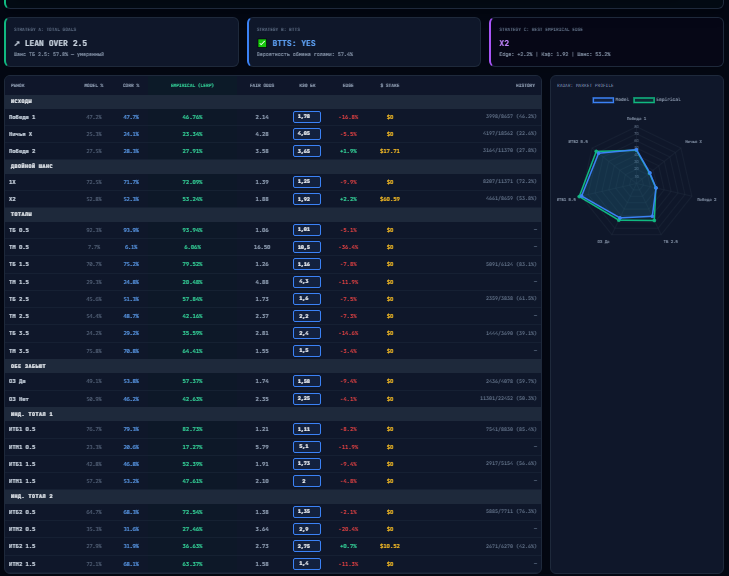Open the X2 strategy C card
Image resolution: width=729 pixels, height=576 pixels.
tap(606, 42)
